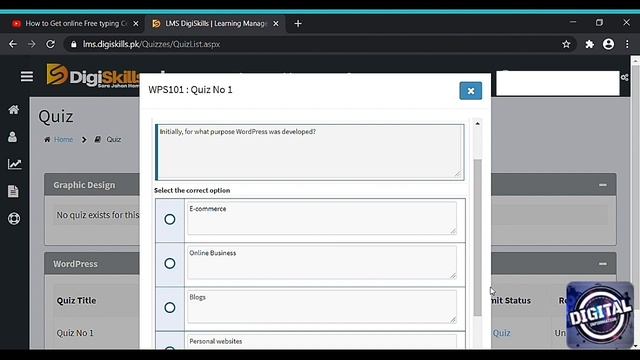
Task: Click the Quiz breadcrumb item
Action: click(x=113, y=139)
